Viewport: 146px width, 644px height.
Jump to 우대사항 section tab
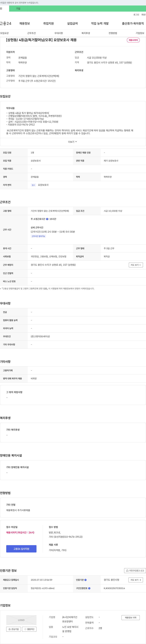[59, 33]
